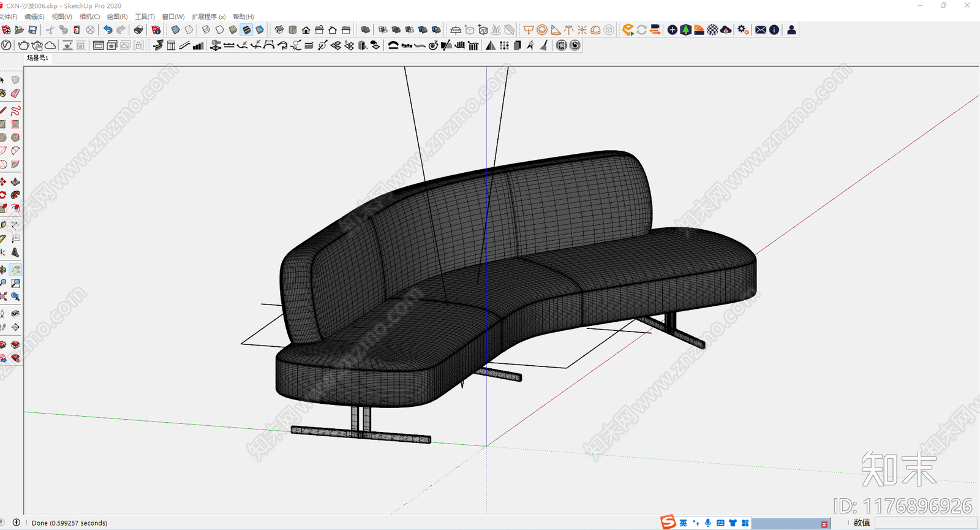This screenshot has width=980, height=530.
Task: Click the checkered sphere icon
Action: tap(712, 29)
